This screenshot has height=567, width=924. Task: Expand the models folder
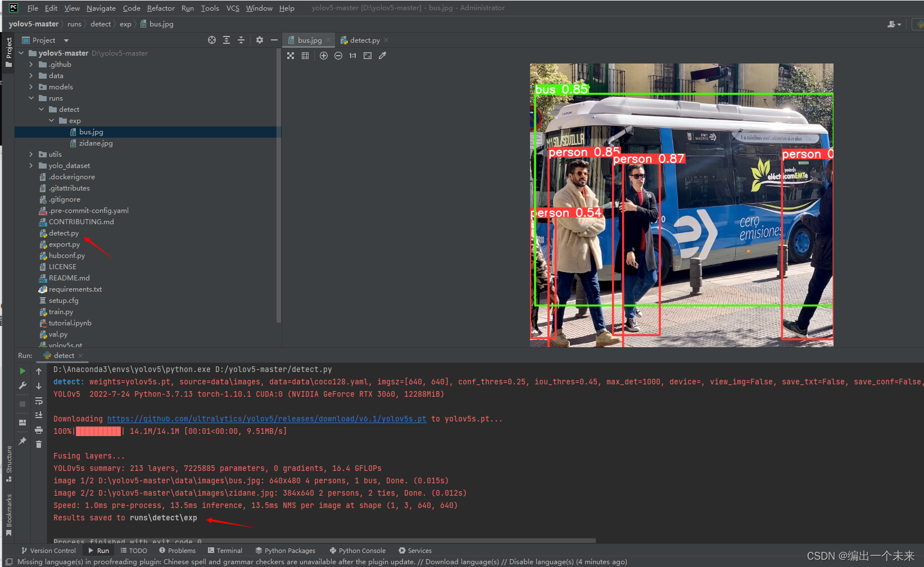[31, 87]
